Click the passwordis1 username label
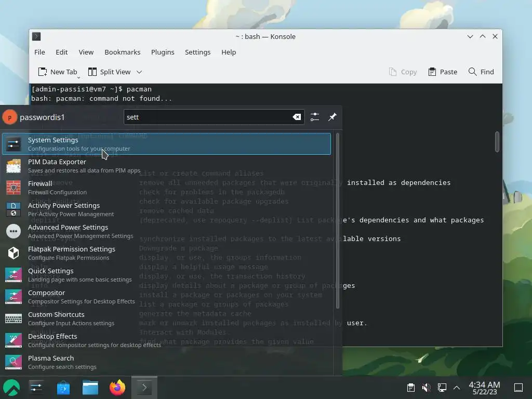 42,117
